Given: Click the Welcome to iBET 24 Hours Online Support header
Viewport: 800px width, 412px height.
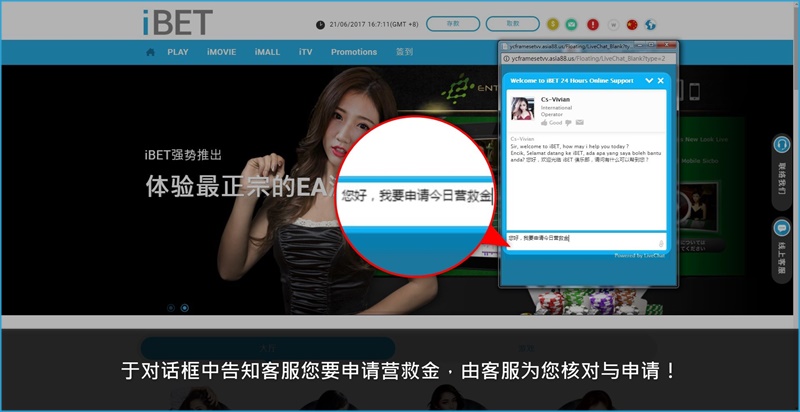Looking at the screenshot, I should (571, 81).
